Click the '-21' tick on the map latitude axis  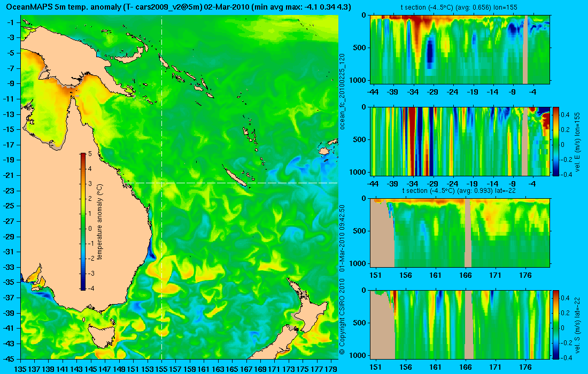pyautogui.click(x=8, y=175)
